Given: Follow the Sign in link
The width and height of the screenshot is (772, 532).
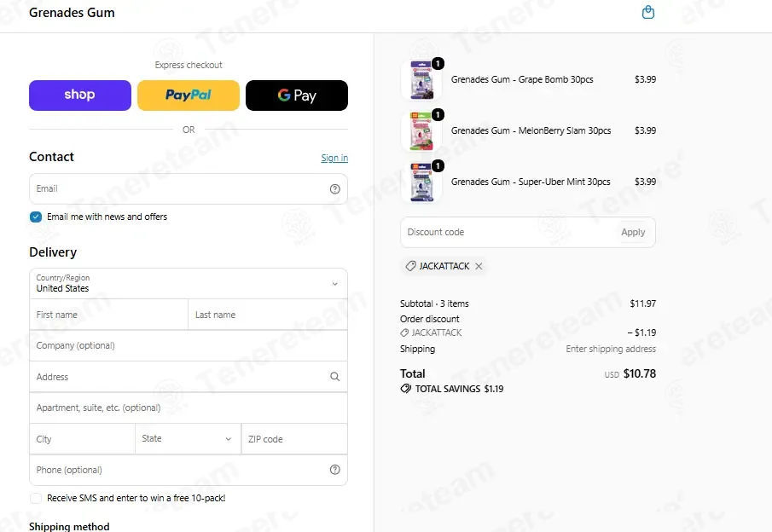Looking at the screenshot, I should 334,158.
